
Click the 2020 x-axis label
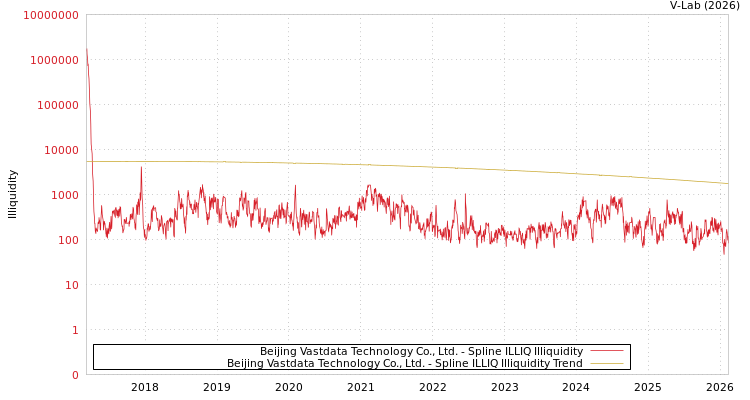pyautogui.click(x=289, y=387)
